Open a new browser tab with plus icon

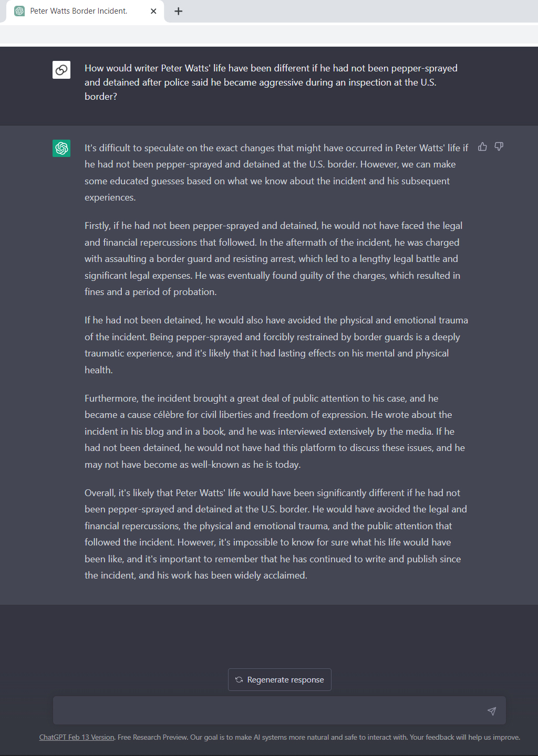coord(179,11)
